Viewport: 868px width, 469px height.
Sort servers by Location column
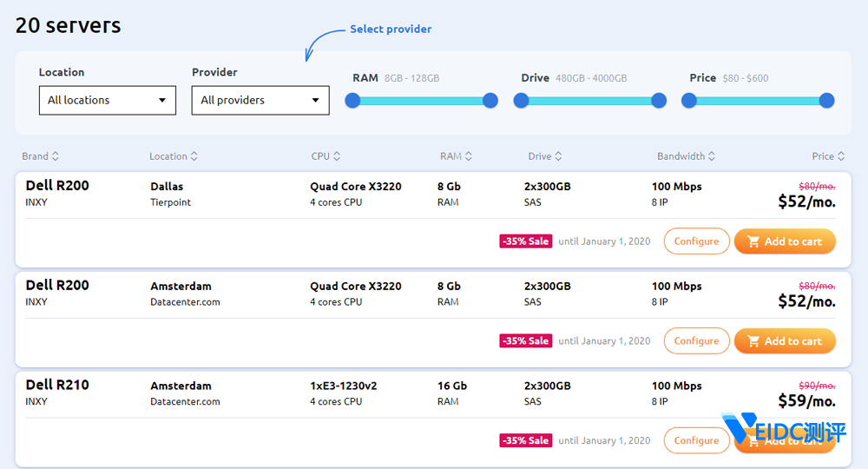point(173,156)
